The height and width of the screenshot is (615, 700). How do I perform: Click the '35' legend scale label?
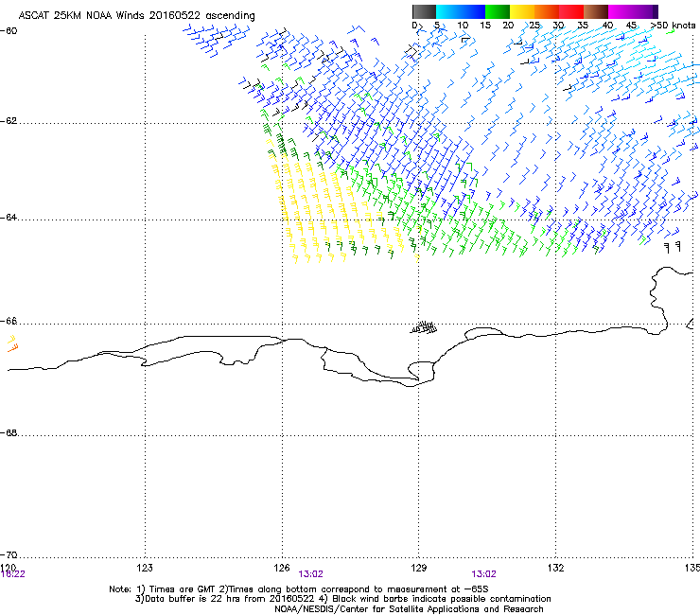point(583,26)
